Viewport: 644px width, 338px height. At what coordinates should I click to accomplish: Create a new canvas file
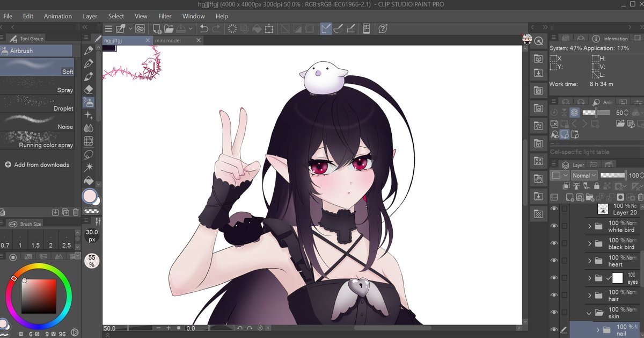157,28
